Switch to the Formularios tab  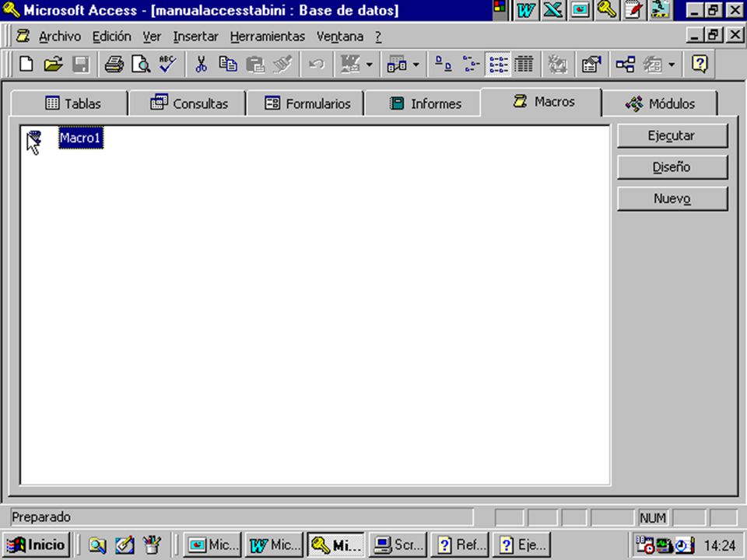point(305,103)
